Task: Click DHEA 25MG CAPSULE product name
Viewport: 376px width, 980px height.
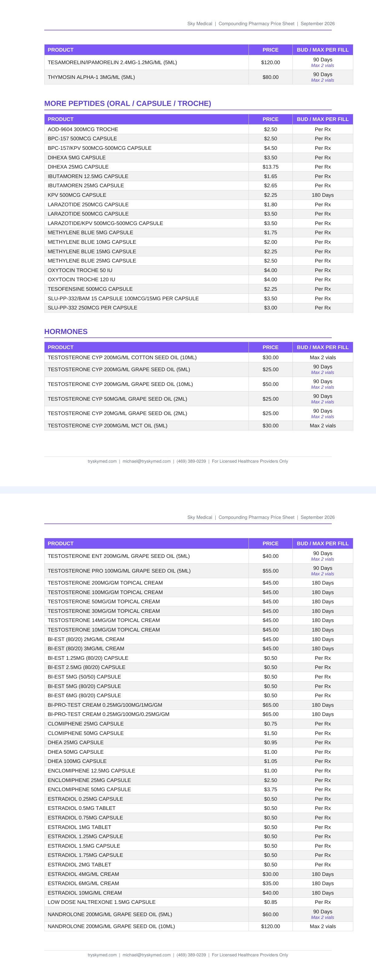Action: [x=76, y=742]
